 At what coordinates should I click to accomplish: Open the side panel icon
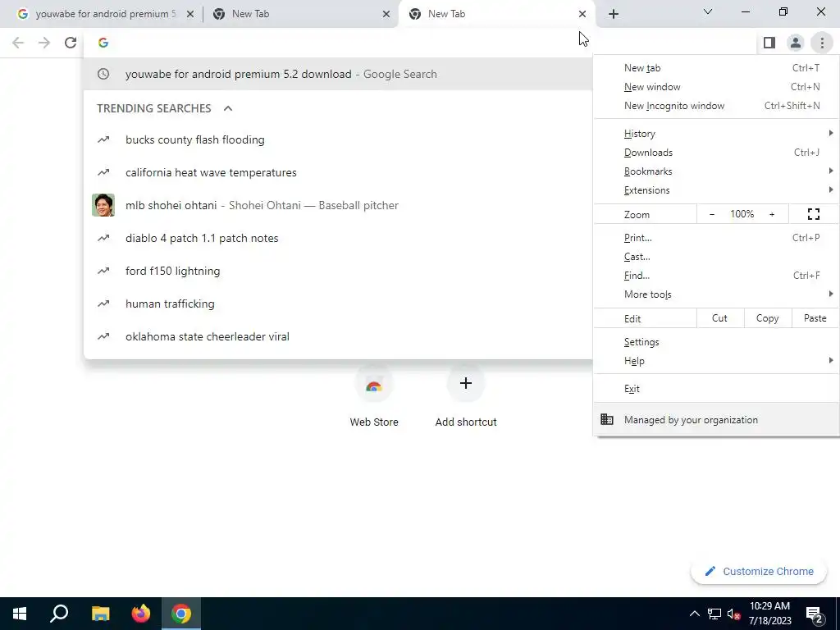769,43
